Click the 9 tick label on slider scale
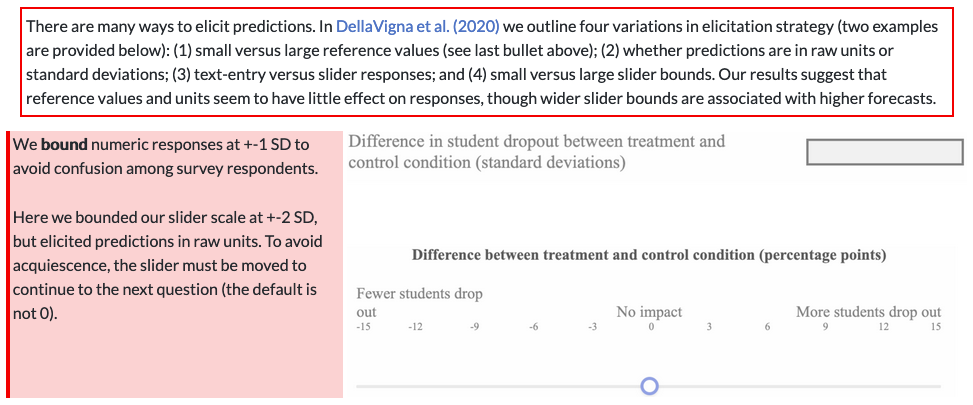973x405 pixels. (825, 327)
